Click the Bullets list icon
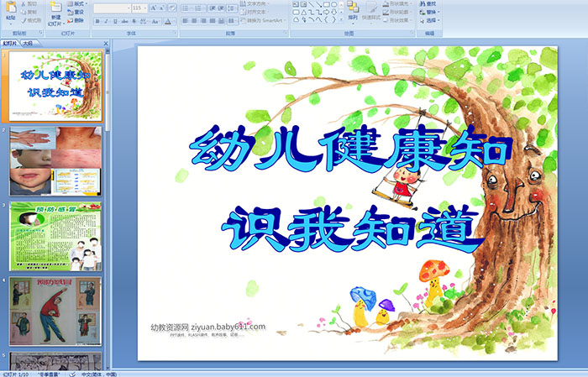Screen dimensions: 588x377 (x=186, y=8)
